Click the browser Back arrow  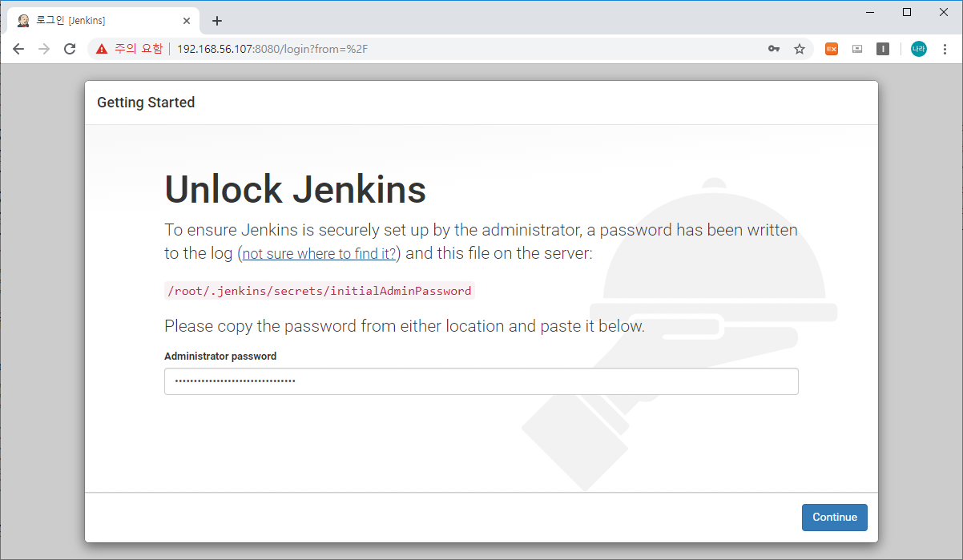18,49
